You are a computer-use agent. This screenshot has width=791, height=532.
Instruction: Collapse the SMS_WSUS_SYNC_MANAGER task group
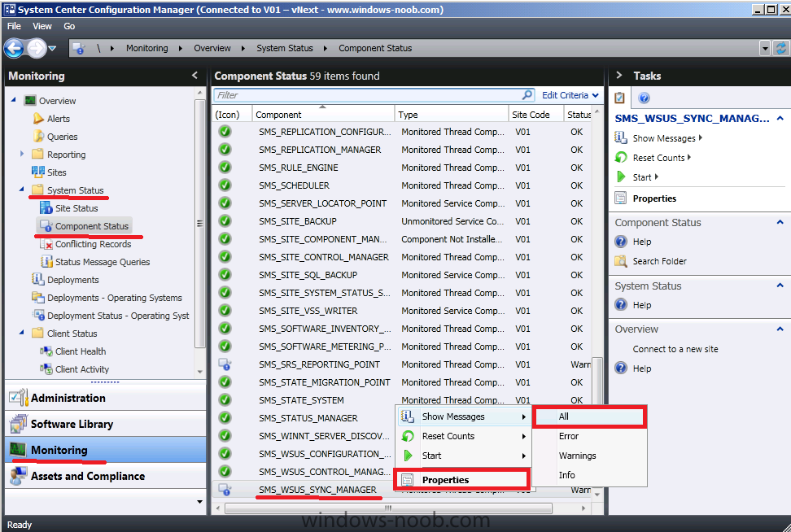tap(780, 118)
